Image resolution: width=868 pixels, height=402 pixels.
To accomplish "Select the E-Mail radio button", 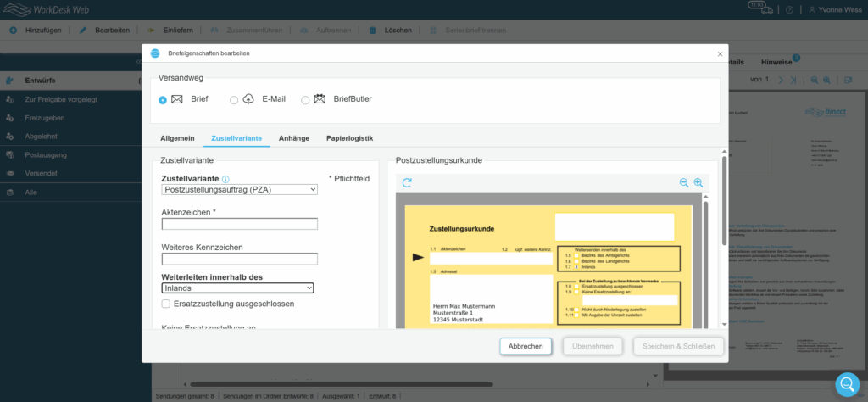I will pos(234,100).
